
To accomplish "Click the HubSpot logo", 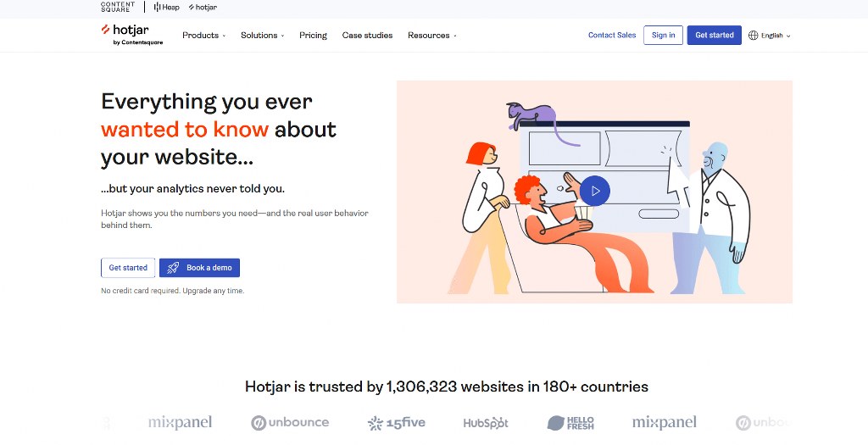I will tap(486, 424).
